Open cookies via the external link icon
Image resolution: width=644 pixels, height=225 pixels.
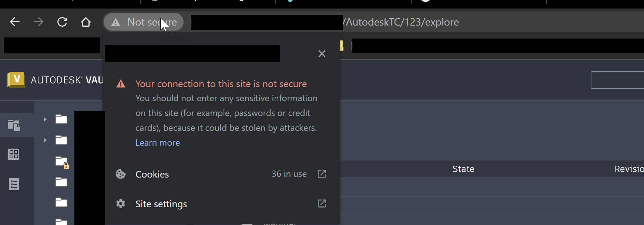coord(322,174)
